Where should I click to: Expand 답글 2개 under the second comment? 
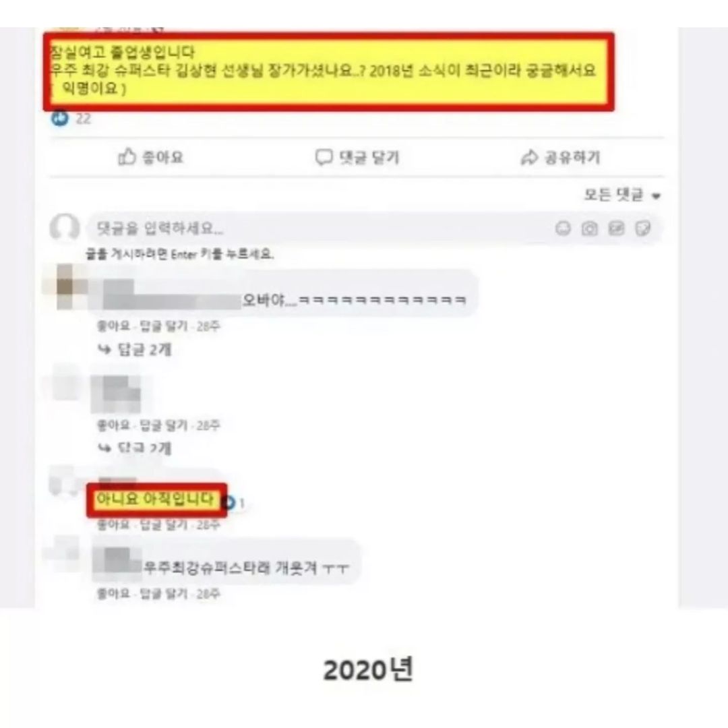[135, 448]
